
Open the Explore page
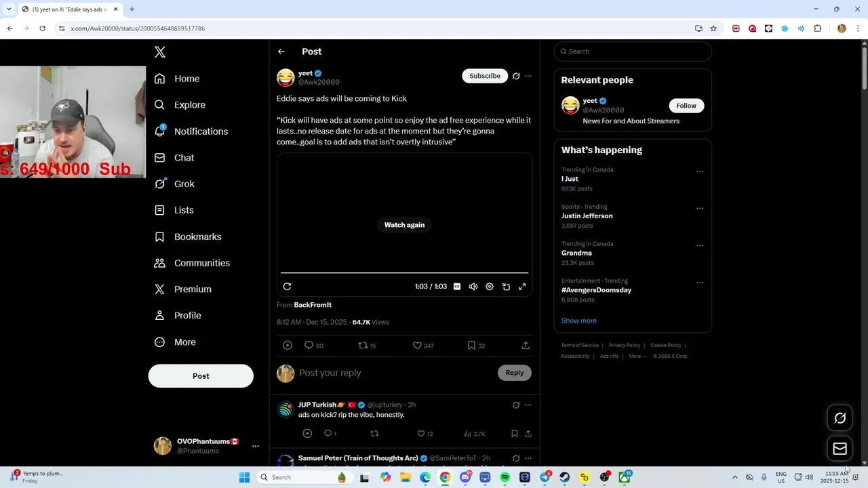(x=180, y=105)
